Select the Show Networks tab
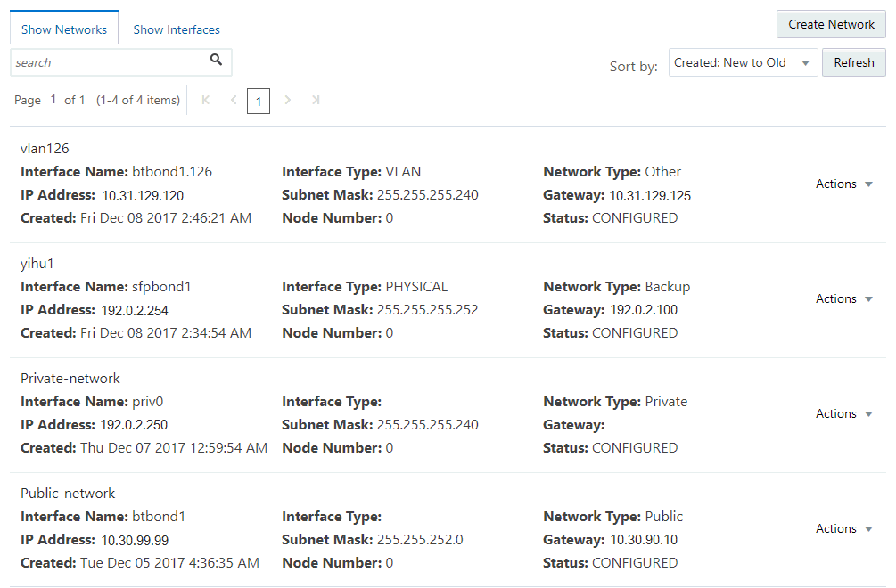Image resolution: width=896 pixels, height=588 pixels. (x=63, y=28)
